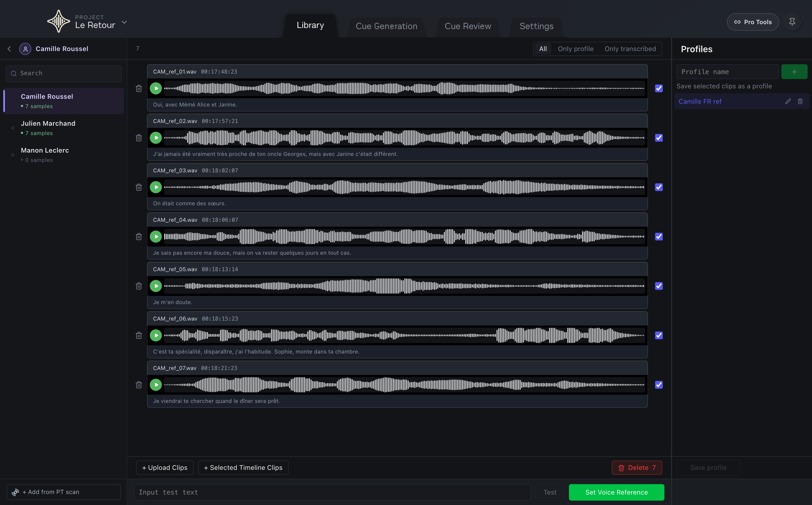Open the Cue Review tab

tap(467, 26)
